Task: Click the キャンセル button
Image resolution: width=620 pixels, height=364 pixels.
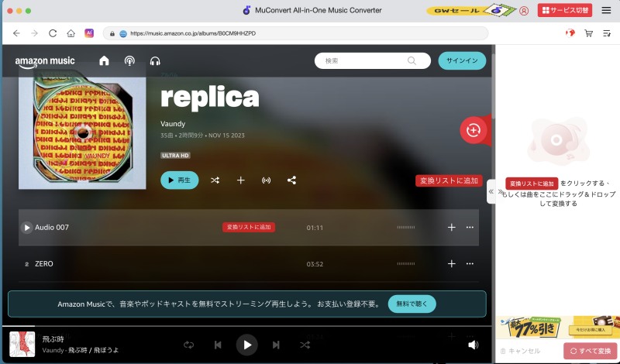Action: click(520, 351)
